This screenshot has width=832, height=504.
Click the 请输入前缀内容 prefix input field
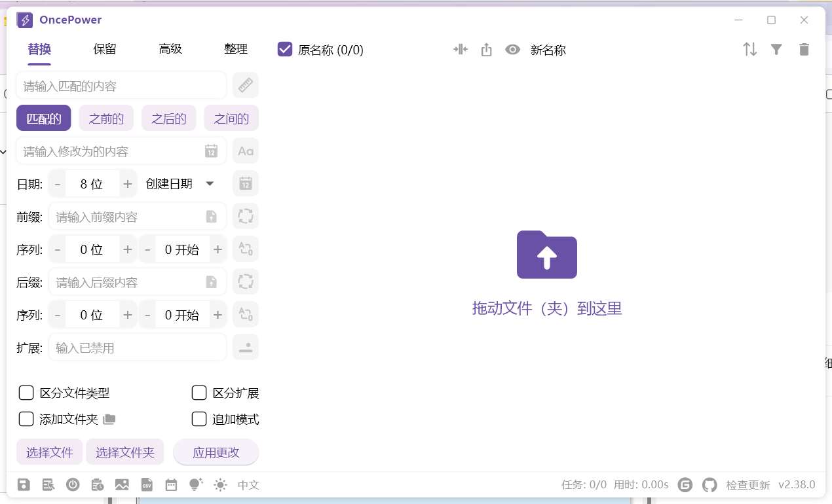[x=128, y=217]
